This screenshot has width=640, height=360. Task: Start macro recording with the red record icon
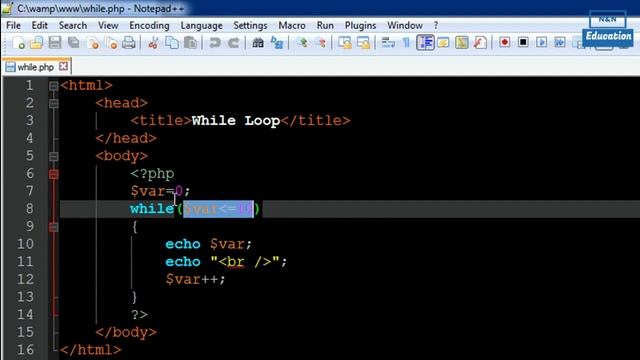(x=504, y=42)
